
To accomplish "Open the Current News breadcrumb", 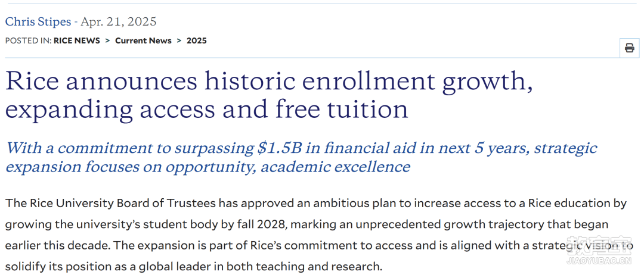I will 143,40.
